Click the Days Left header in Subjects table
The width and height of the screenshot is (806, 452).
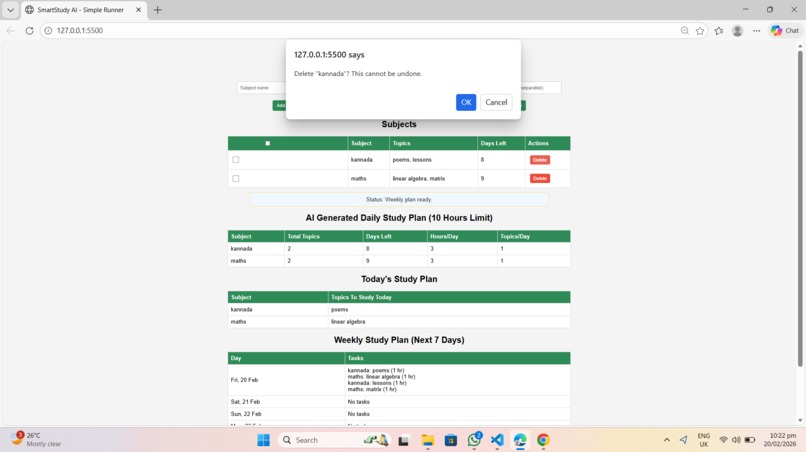501,143
